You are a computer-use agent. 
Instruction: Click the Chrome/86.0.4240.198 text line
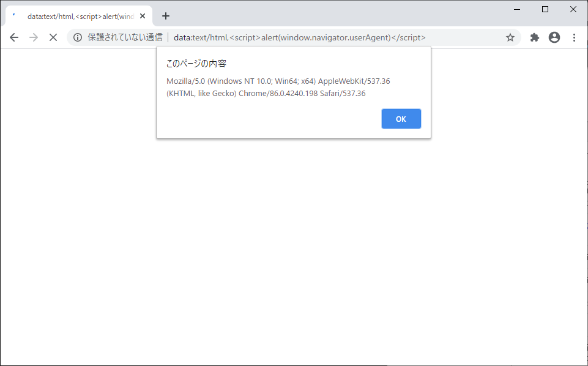click(266, 94)
